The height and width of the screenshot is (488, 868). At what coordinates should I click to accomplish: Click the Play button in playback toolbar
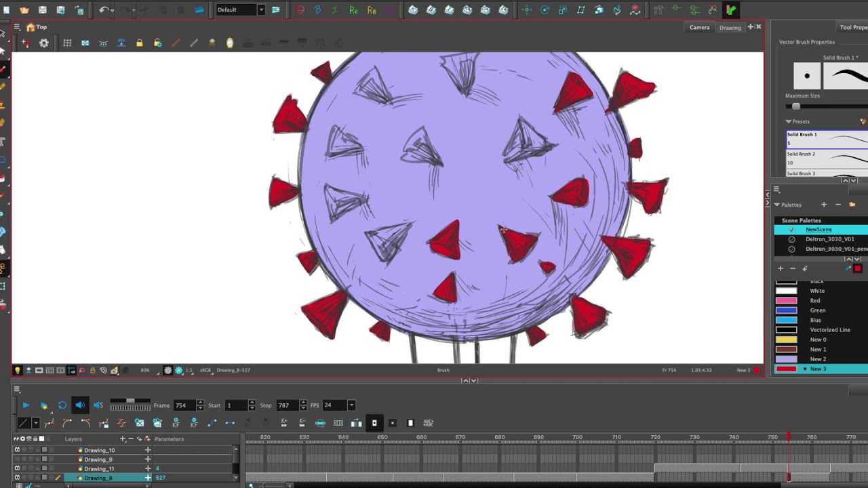26,405
